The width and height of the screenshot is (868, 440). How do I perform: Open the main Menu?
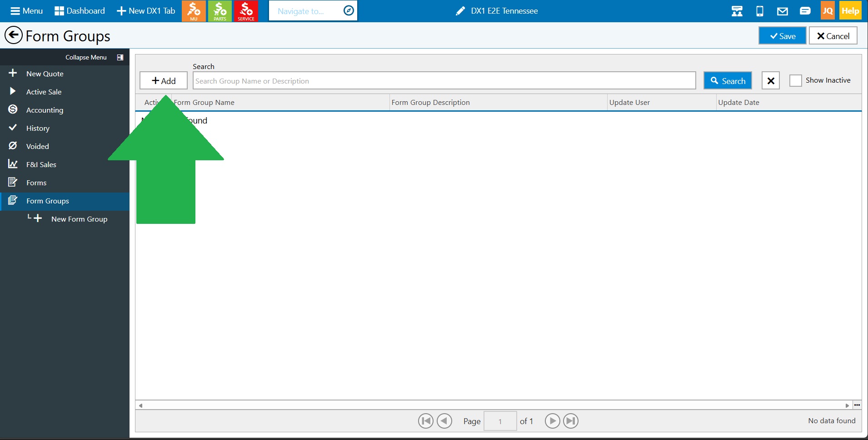tap(26, 11)
